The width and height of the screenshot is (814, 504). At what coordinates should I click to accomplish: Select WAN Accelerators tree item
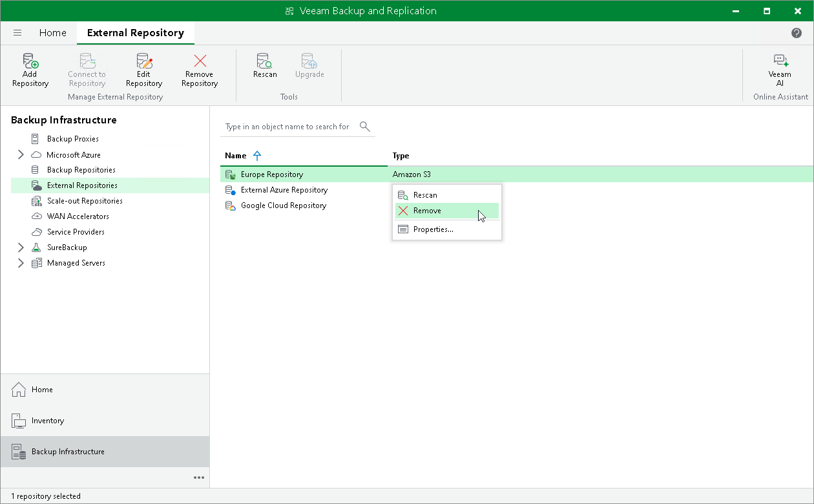(x=78, y=216)
